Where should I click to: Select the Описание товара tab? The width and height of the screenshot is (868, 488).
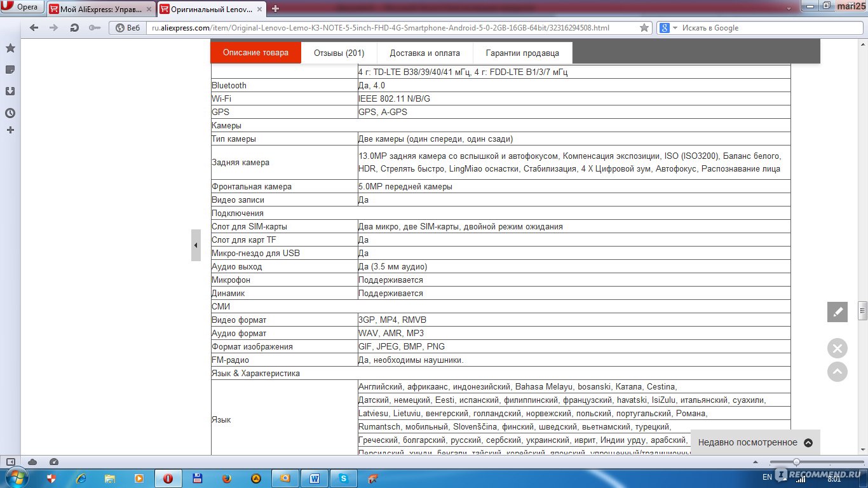[x=255, y=53]
